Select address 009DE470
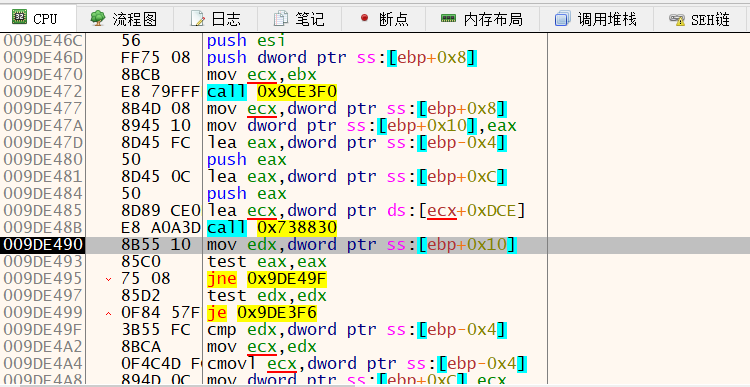 pyautogui.click(x=43, y=75)
